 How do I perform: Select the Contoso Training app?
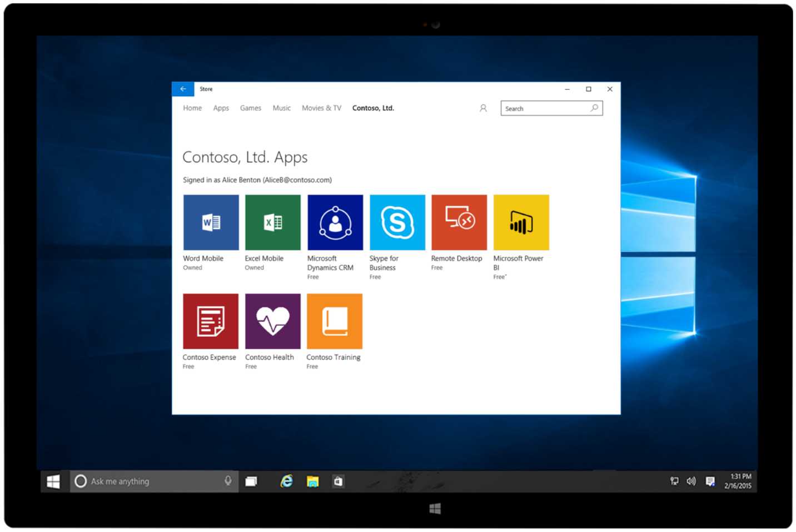coord(335,321)
